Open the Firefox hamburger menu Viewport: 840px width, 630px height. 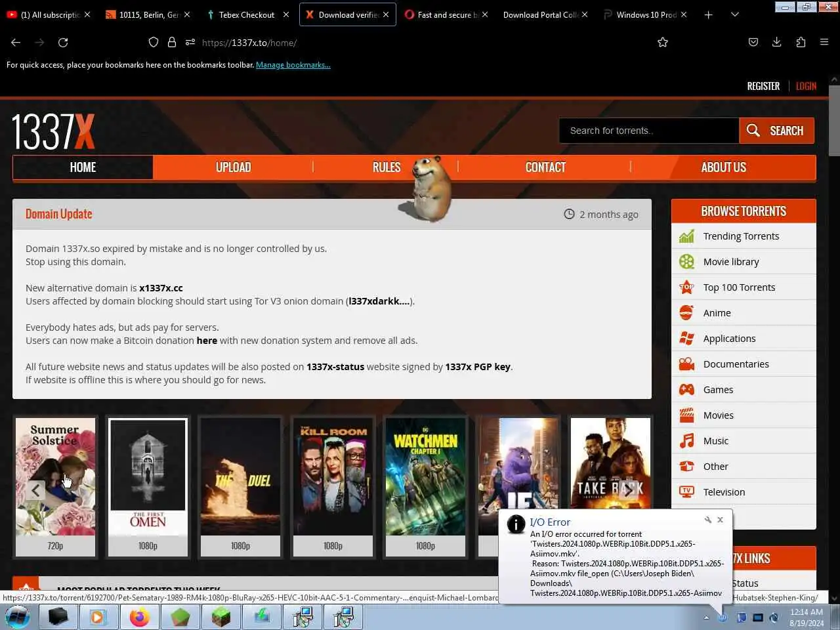click(x=824, y=42)
